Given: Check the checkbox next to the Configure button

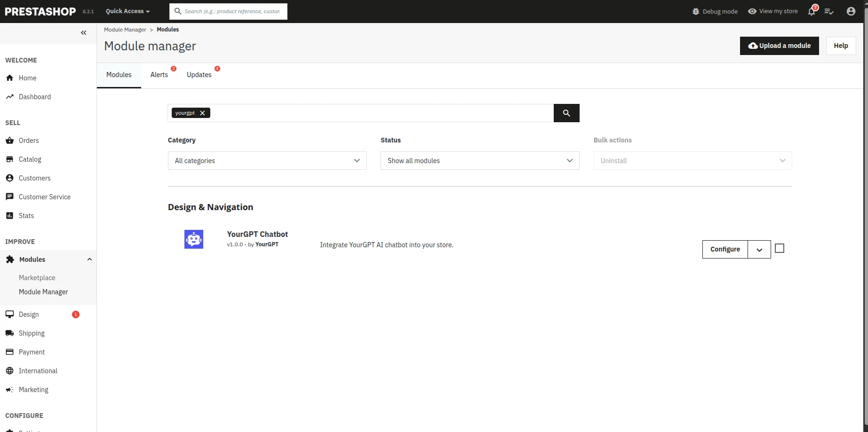Looking at the screenshot, I should tap(780, 248).
